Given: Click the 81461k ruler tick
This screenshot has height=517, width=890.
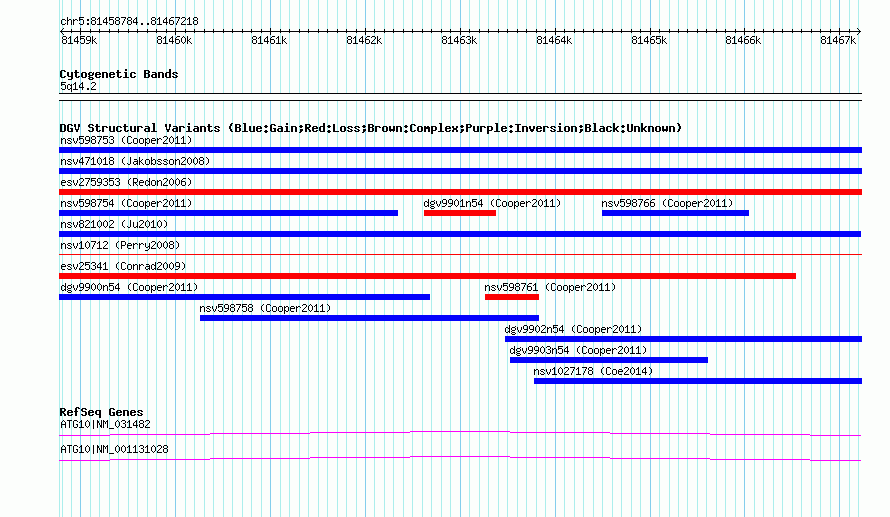Looking at the screenshot, I should (x=269, y=40).
